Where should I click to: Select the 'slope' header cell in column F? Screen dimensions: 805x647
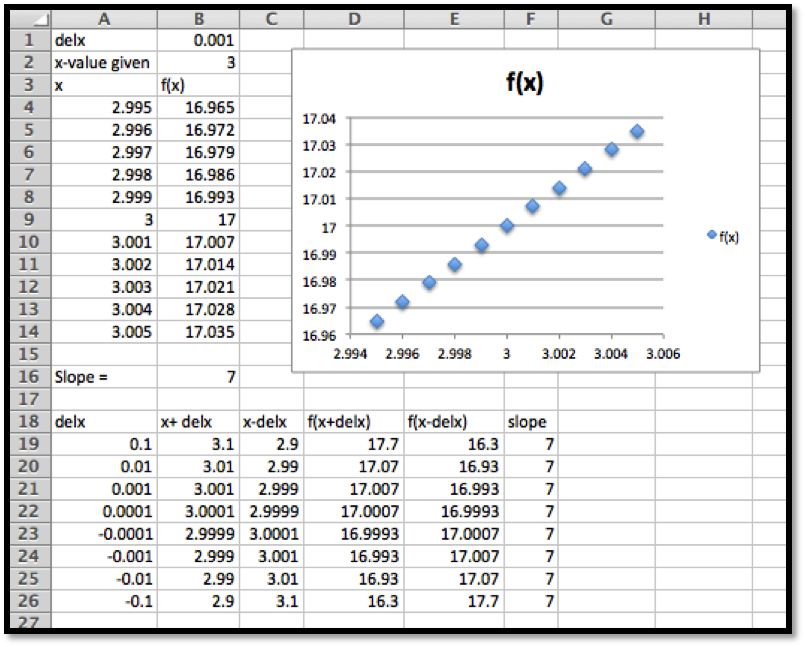[533, 422]
